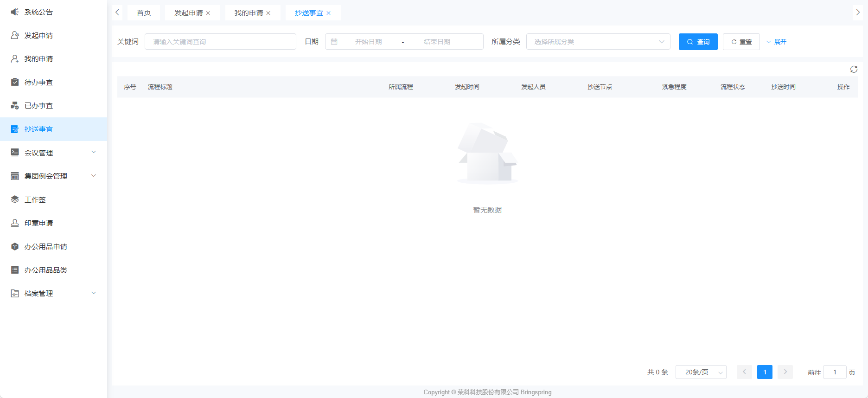
Task: Click the 查询 search button
Action: [698, 42]
